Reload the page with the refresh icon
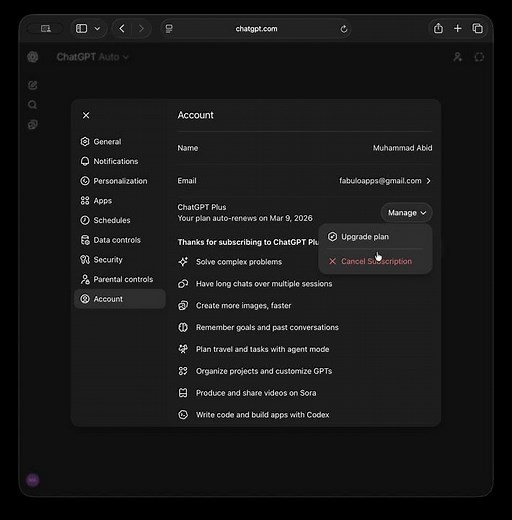 click(x=344, y=29)
